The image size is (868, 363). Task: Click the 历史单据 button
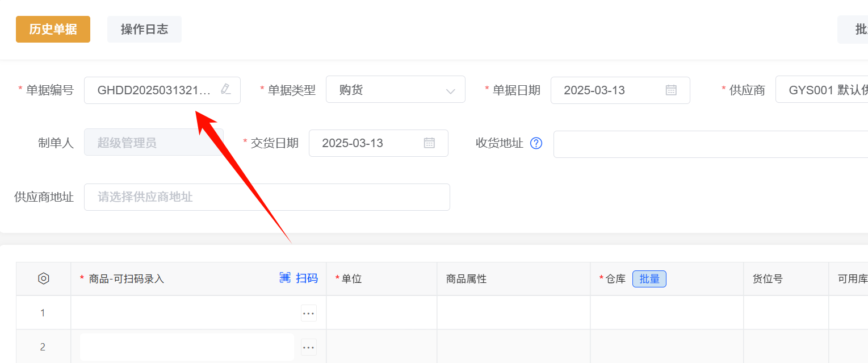click(53, 29)
